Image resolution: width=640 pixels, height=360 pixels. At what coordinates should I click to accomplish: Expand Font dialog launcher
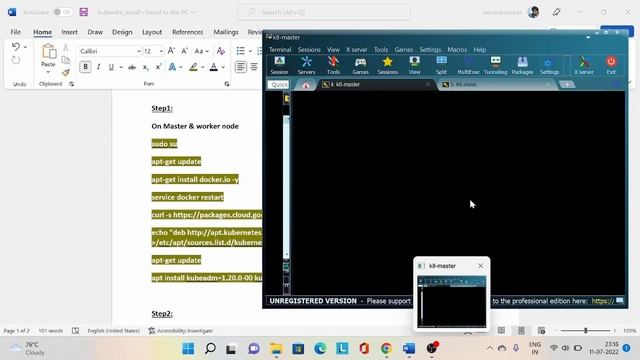point(227,84)
